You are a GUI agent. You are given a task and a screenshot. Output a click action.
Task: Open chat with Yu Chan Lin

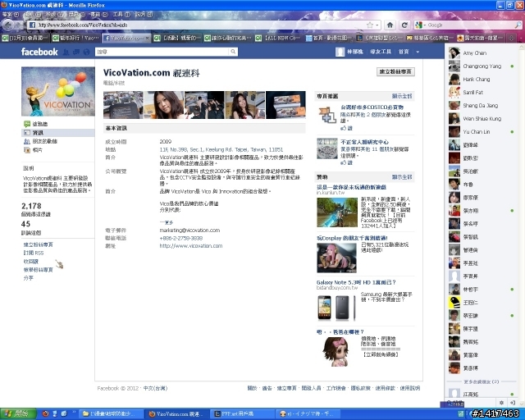pos(481,131)
